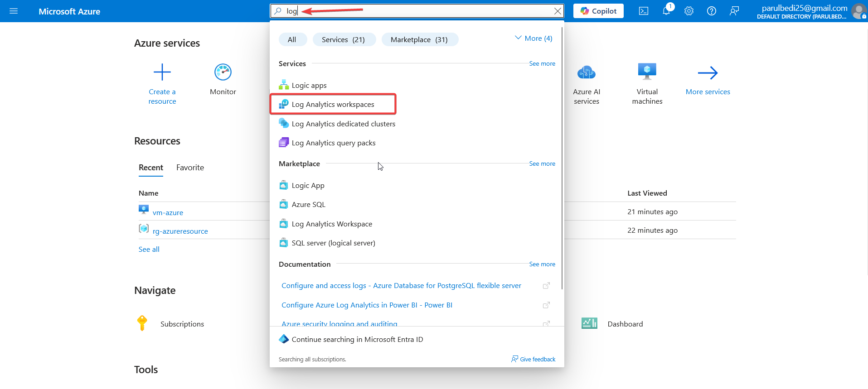Open Dashboard navigation item

pos(625,324)
